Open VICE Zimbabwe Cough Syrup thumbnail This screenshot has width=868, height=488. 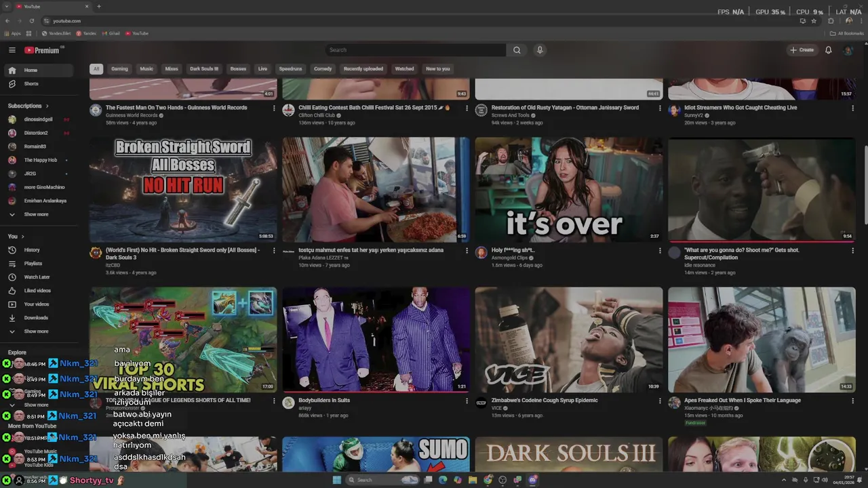569,340
